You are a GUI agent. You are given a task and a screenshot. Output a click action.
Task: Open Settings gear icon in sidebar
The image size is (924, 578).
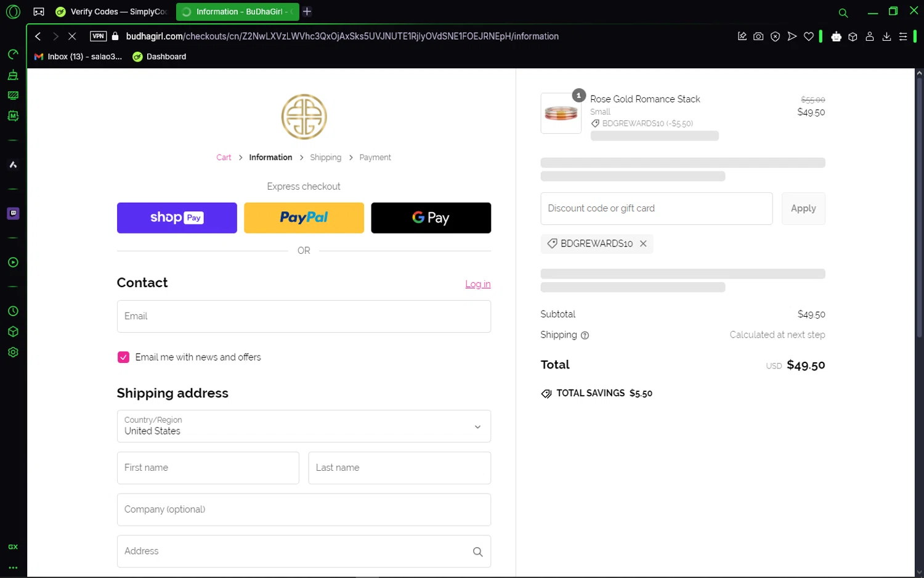point(13,352)
